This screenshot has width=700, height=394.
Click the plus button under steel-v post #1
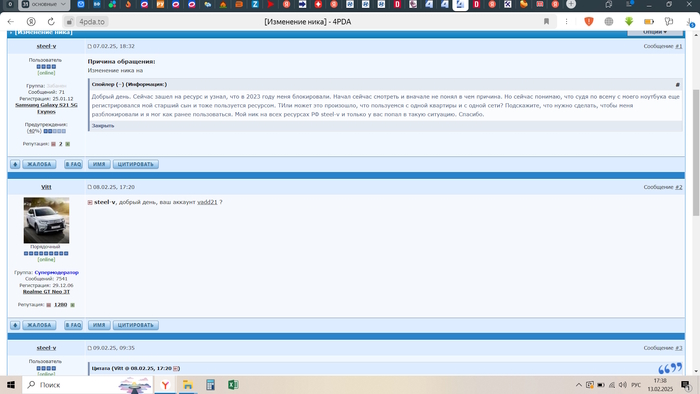point(15,164)
